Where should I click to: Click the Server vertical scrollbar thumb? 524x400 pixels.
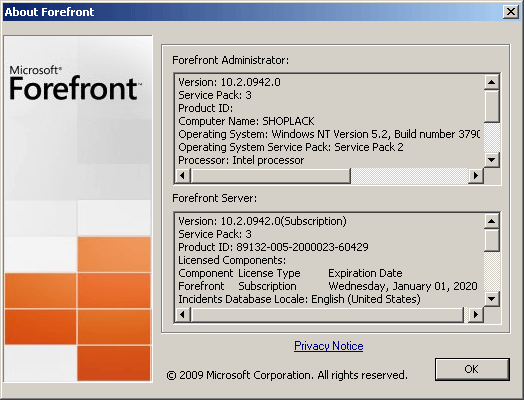492,240
